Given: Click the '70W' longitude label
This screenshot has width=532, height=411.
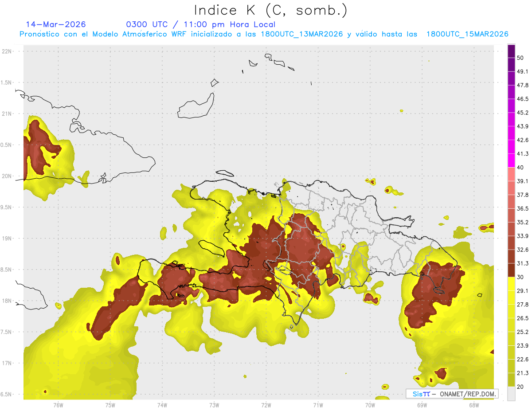Looking at the screenshot, I should tap(370, 405).
